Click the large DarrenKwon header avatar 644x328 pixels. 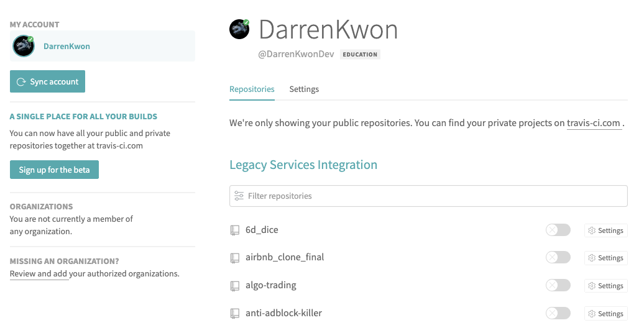(x=239, y=29)
